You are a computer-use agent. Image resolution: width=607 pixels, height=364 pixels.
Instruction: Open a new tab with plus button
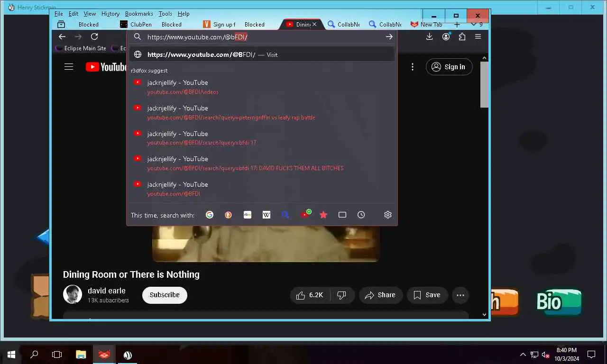(x=457, y=24)
